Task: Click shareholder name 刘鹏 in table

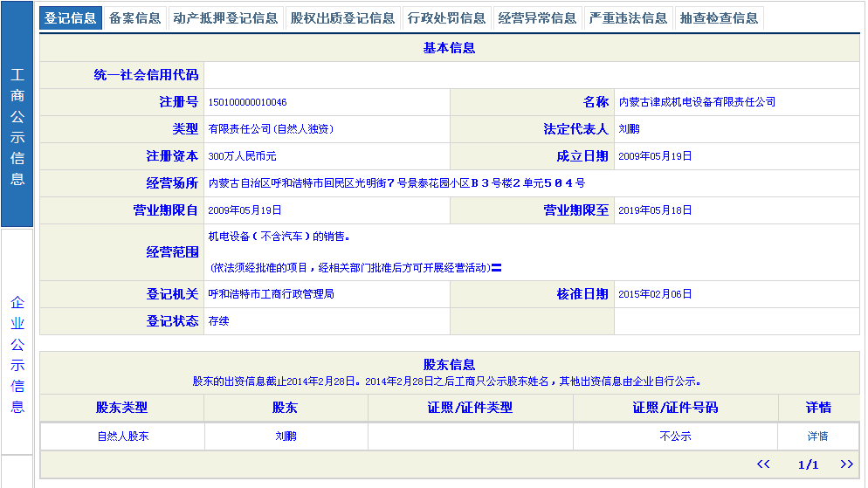Action: coord(286,436)
